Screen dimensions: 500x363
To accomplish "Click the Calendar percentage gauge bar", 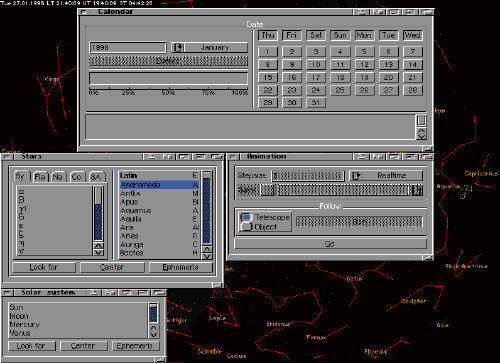I will 169,79.
